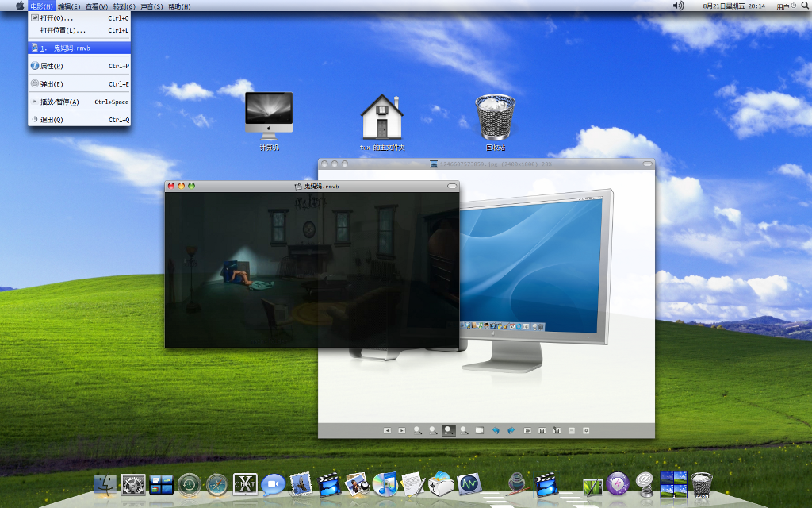The image size is (812, 508).
Task: Open the Apple logo menu
Action: [x=20, y=6]
